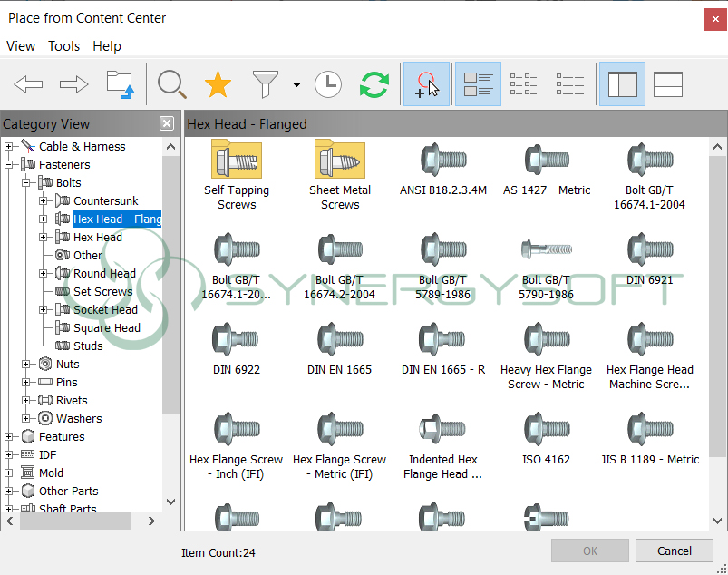This screenshot has height=575, width=728.
Task: Click the Filter funnel icon
Action: [265, 84]
